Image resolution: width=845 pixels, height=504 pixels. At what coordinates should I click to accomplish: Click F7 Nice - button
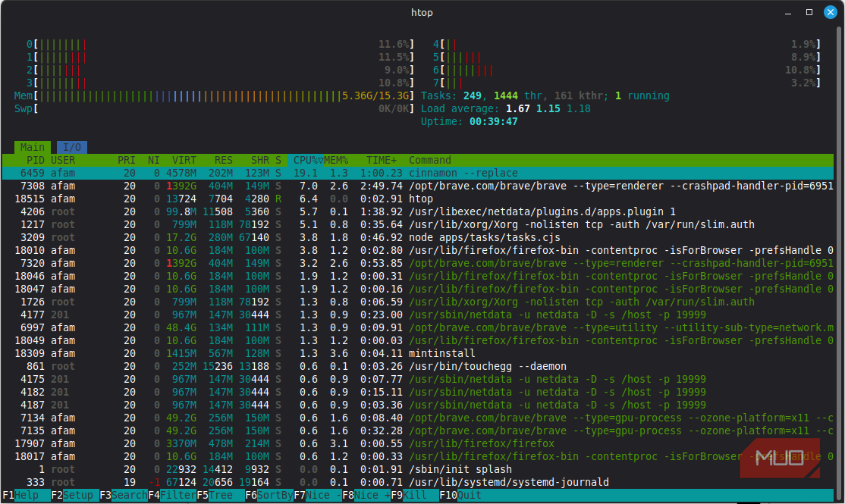click(x=317, y=495)
